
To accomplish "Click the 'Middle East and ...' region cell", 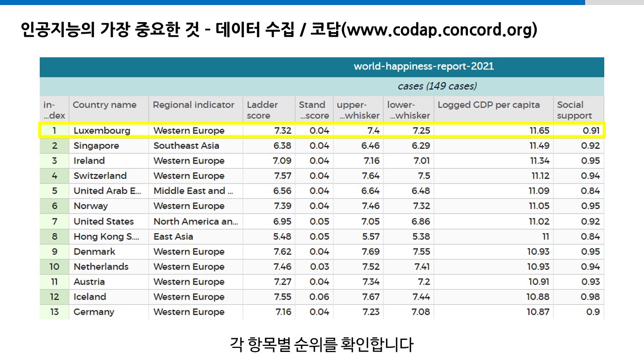I will pyautogui.click(x=196, y=191).
